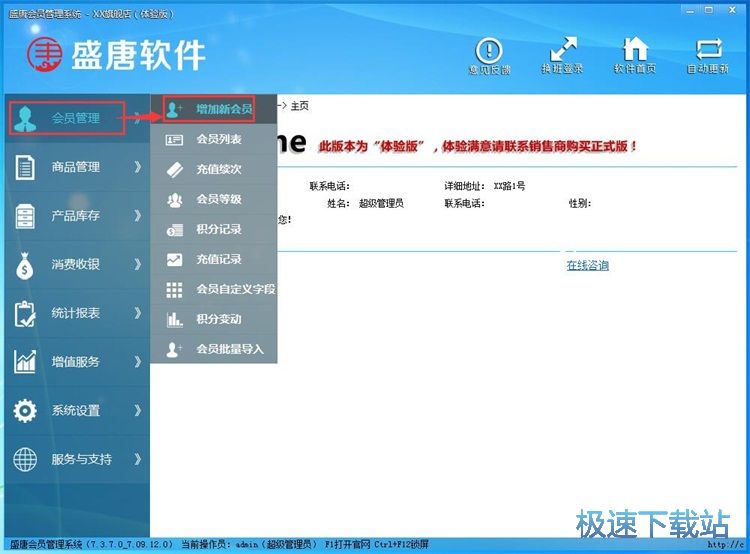
Task: Expand the 系统设置 chevron arrow
Action: 138,410
